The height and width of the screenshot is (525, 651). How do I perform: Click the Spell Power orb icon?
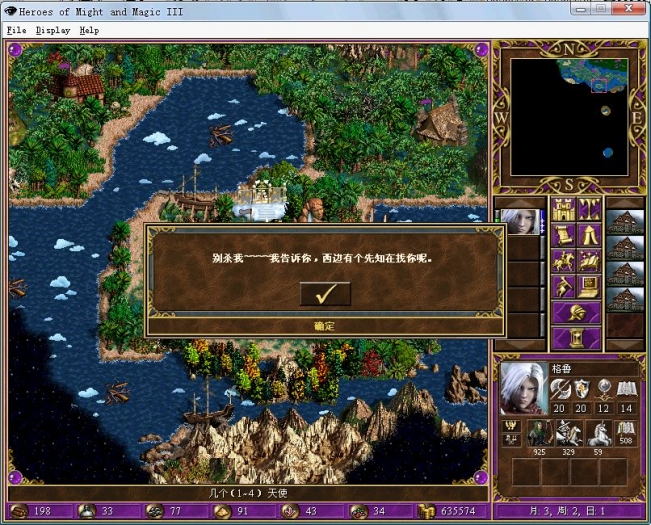[604, 389]
